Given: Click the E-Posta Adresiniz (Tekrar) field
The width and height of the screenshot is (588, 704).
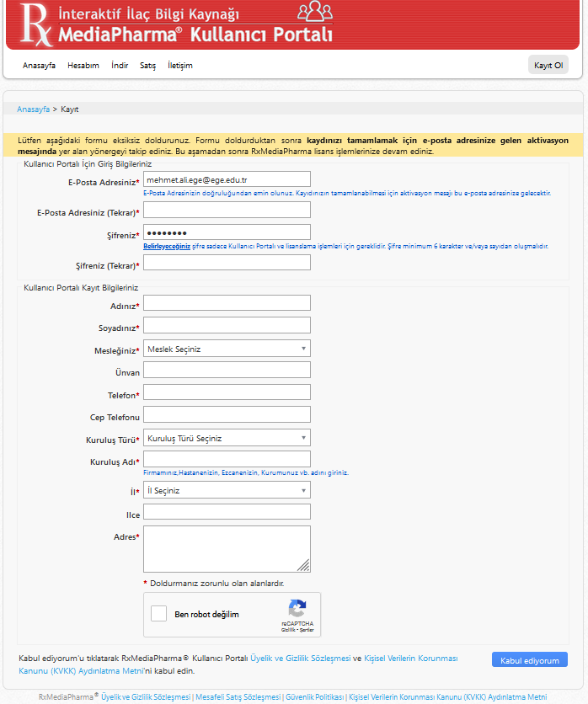Looking at the screenshot, I should tap(227, 210).
